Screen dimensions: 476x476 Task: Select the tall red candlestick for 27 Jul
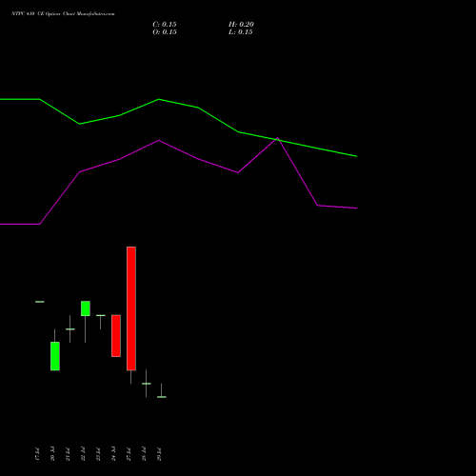(131, 308)
